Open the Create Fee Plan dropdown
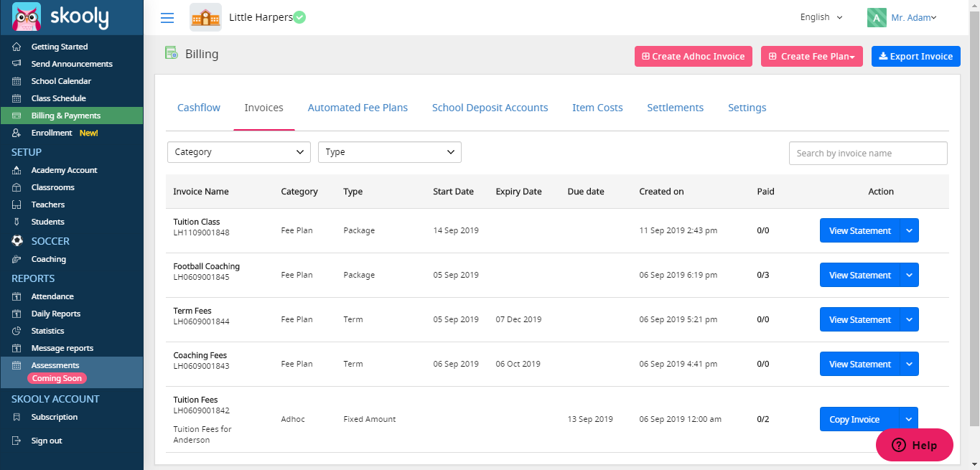The width and height of the screenshot is (980, 470). click(812, 57)
